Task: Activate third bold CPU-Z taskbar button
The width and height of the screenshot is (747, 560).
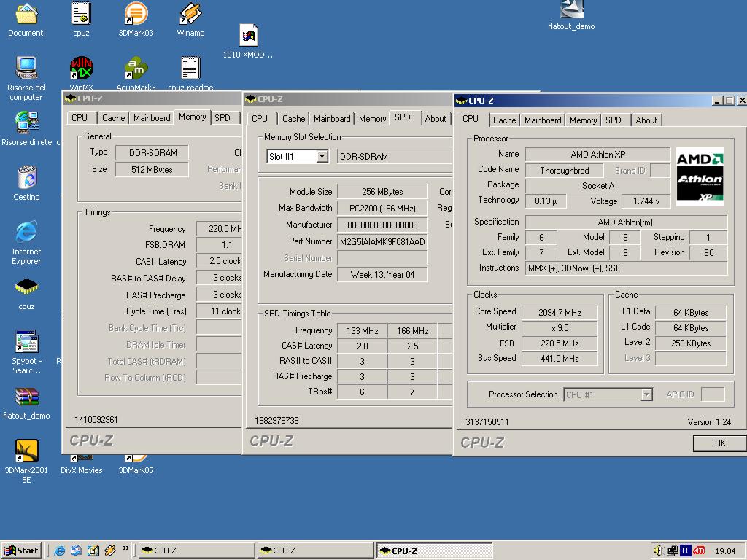Action: (434, 551)
